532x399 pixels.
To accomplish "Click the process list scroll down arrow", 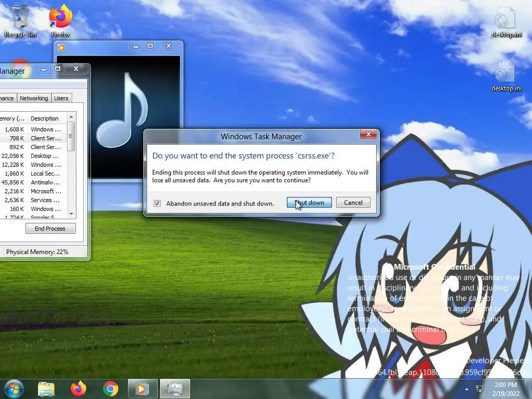I will (71, 214).
